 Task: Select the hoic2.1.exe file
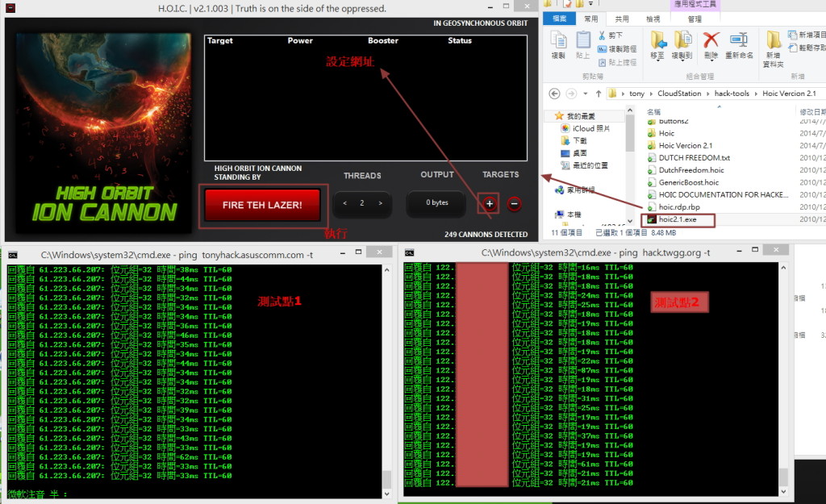pos(677,219)
